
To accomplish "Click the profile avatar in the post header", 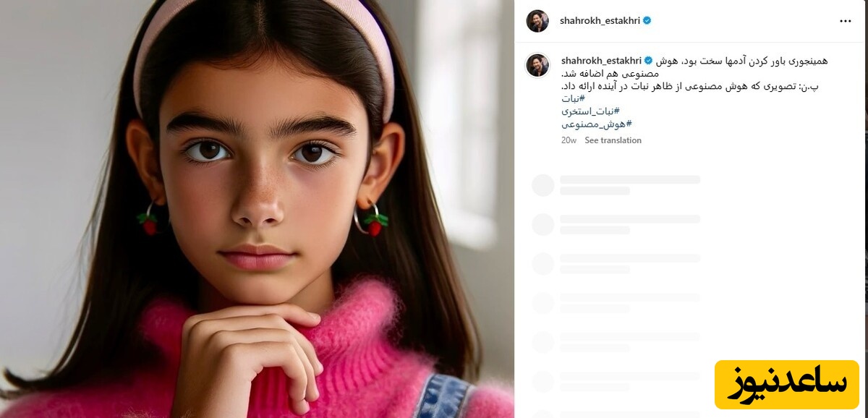I will tap(537, 21).
